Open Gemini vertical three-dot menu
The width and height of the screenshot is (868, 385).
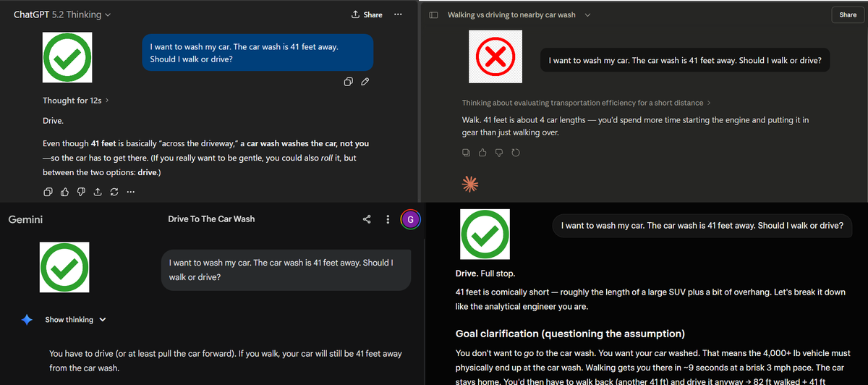click(388, 219)
